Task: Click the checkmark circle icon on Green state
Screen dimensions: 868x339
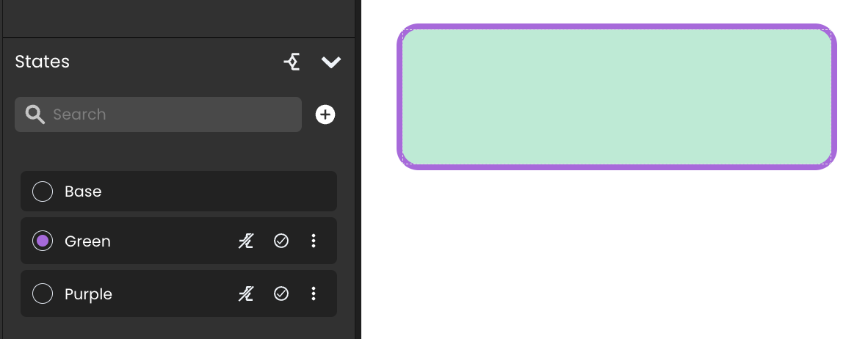Action: click(281, 241)
